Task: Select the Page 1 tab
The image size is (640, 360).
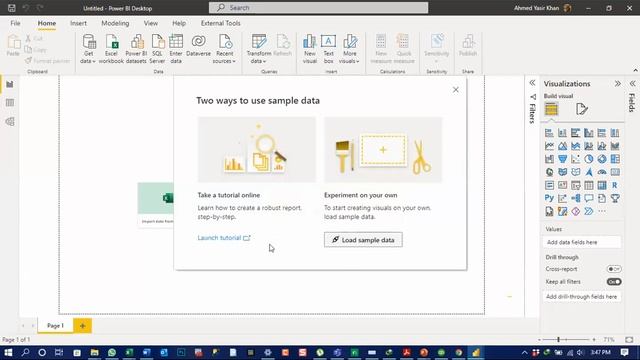Action: click(55, 326)
